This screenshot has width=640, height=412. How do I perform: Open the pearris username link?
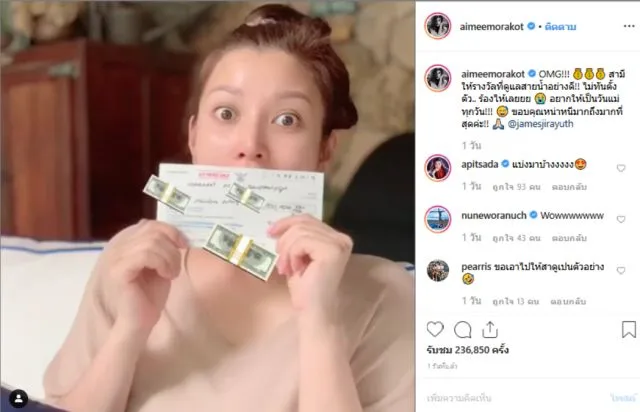476,267
